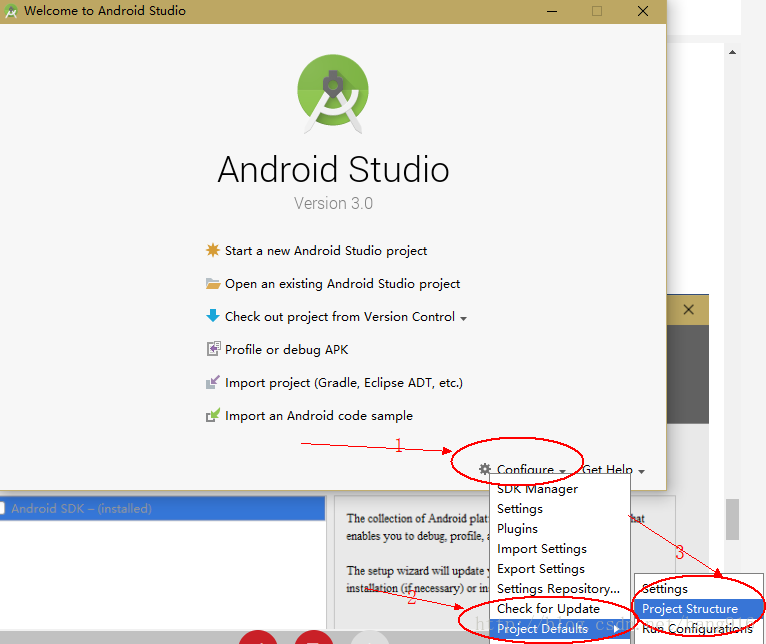Image resolution: width=766 pixels, height=644 pixels.
Task: Start a new Android Studio project
Action: [326, 251]
